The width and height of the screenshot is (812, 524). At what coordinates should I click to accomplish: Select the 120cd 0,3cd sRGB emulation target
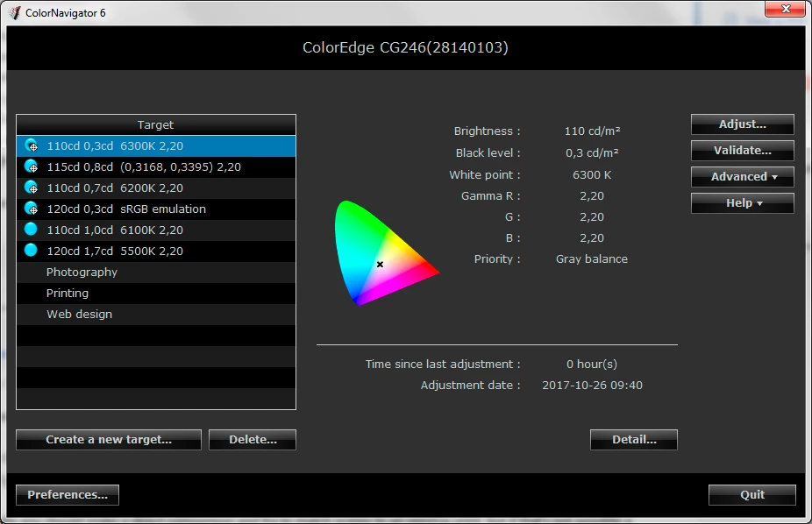(x=156, y=209)
